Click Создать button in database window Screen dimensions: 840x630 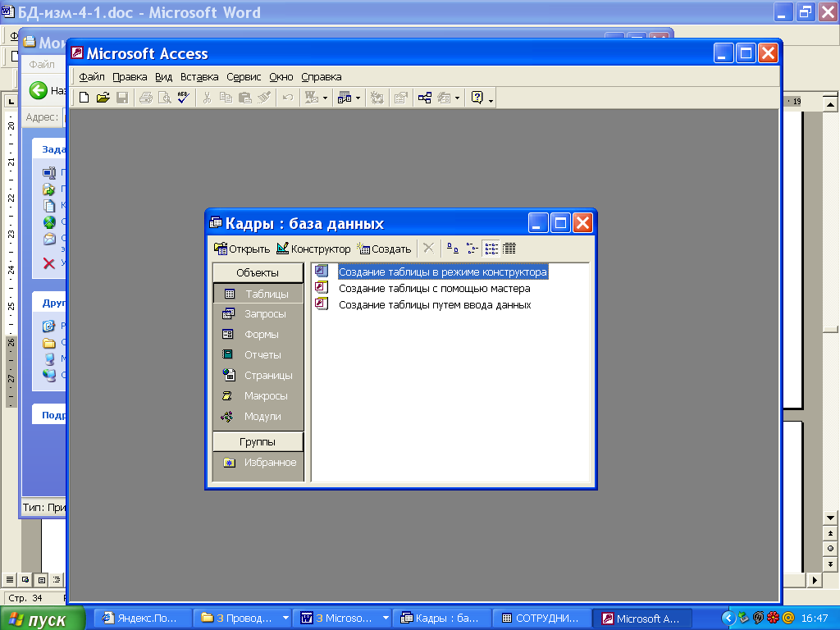384,249
